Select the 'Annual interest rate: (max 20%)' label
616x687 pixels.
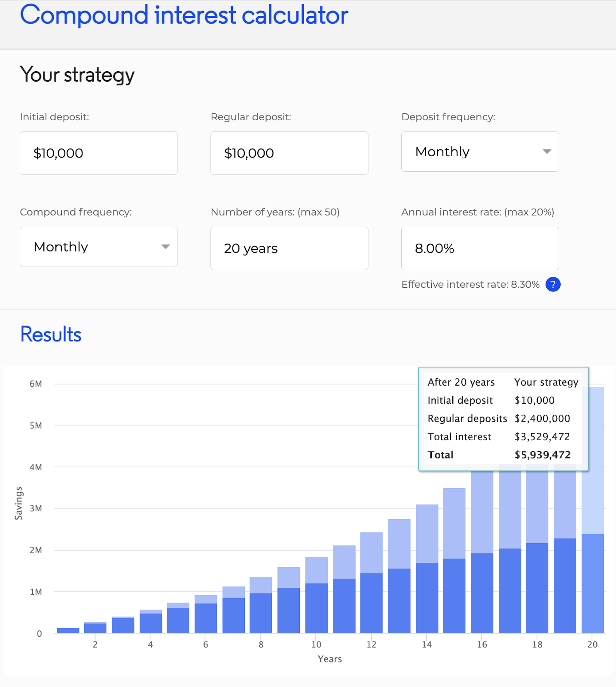[x=478, y=212]
